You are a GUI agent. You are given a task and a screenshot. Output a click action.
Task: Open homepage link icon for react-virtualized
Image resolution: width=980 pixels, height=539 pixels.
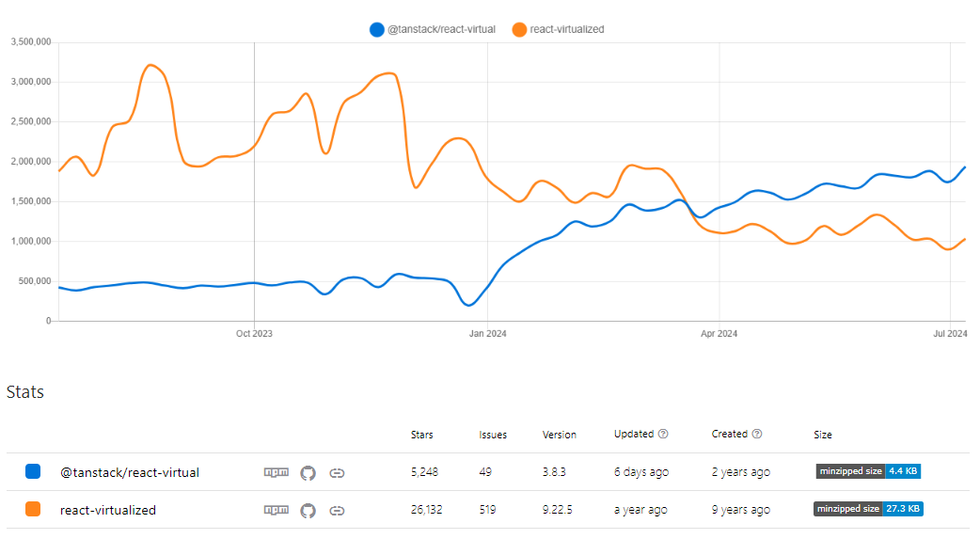pyautogui.click(x=337, y=511)
